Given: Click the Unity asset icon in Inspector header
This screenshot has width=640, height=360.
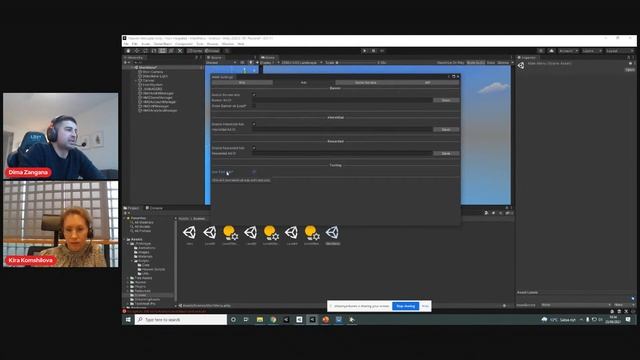Looking at the screenshot, I should tap(521, 65).
